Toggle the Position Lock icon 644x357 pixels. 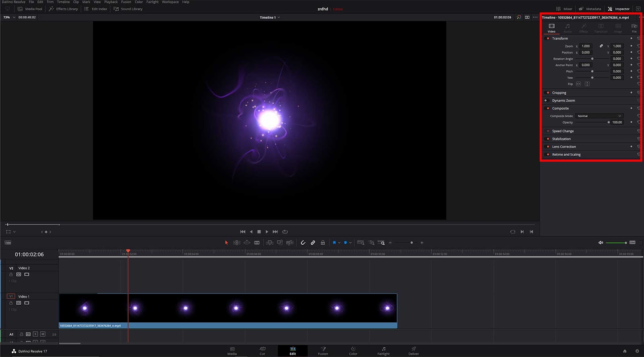pyautogui.click(x=323, y=243)
